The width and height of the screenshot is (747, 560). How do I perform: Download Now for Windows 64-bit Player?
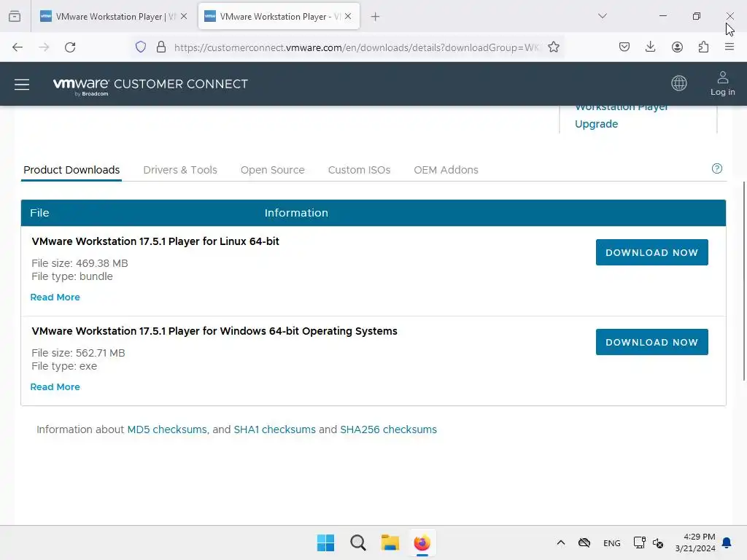(x=651, y=342)
